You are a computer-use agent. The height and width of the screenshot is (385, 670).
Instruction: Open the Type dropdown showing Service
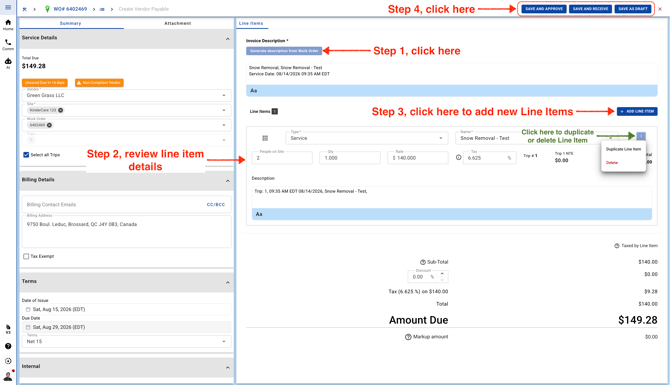click(x=367, y=138)
